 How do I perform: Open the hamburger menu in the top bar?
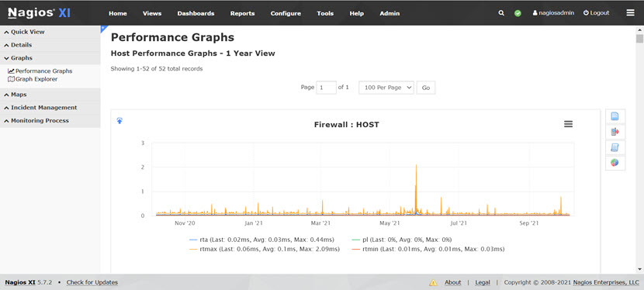(631, 13)
